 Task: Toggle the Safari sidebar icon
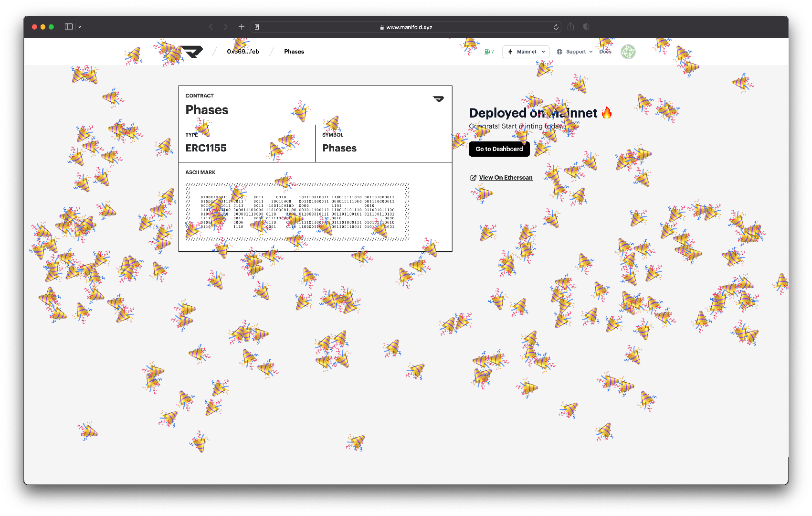pos(69,27)
